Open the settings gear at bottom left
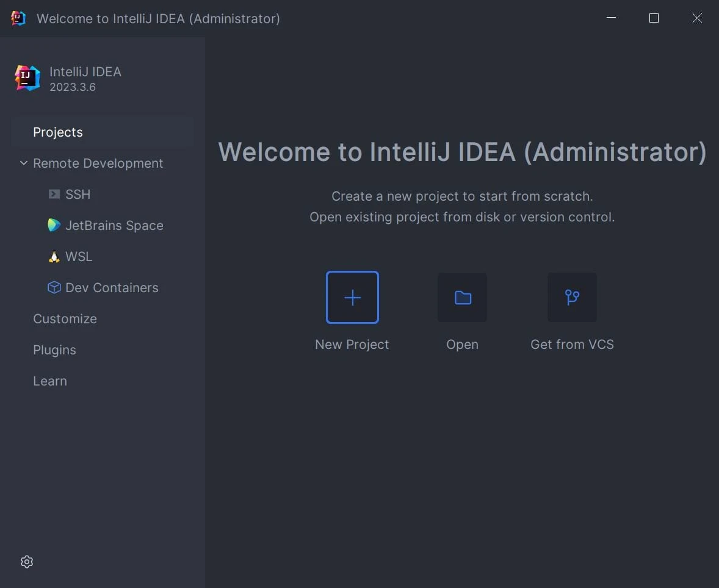Screen dimensions: 719x588 [x=26, y=561]
